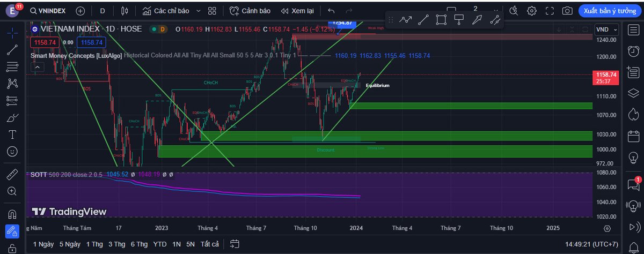The height and width of the screenshot is (254, 644).
Task: Add a symbol to compare with plus icon
Action: tap(80, 11)
